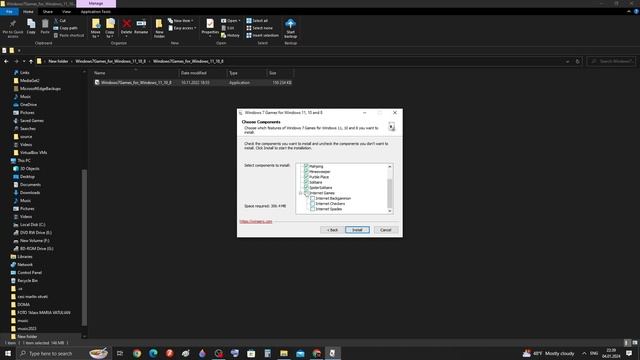Click the Explorer back arrow
This screenshot has height=360, width=640.
[6, 61]
